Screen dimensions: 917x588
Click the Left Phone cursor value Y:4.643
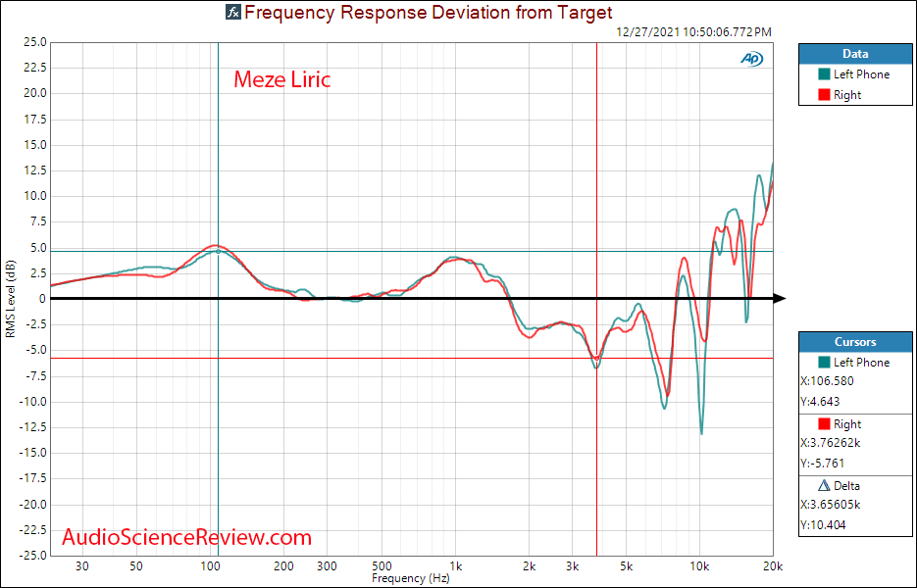tap(820, 402)
